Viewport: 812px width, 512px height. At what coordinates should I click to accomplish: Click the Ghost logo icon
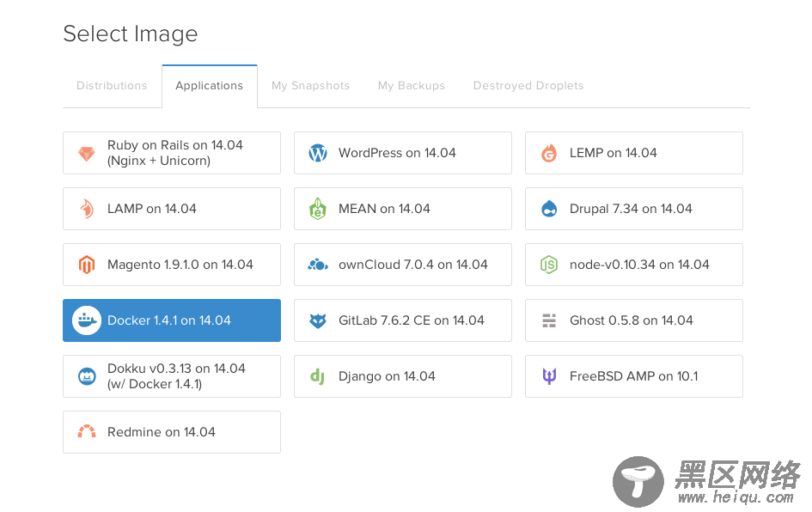click(549, 321)
